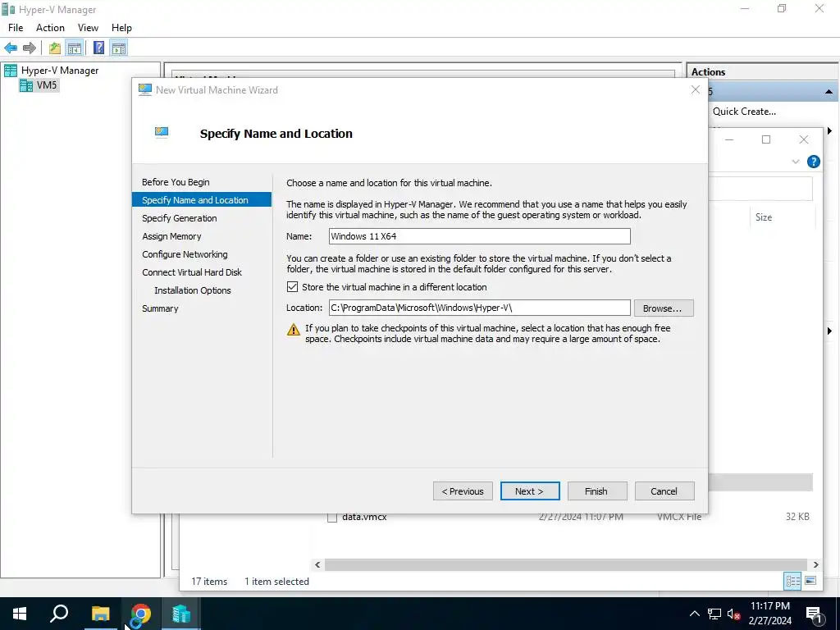The height and width of the screenshot is (630, 840).
Task: Tick the data.vmcx file checkbox
Action: tap(332, 518)
